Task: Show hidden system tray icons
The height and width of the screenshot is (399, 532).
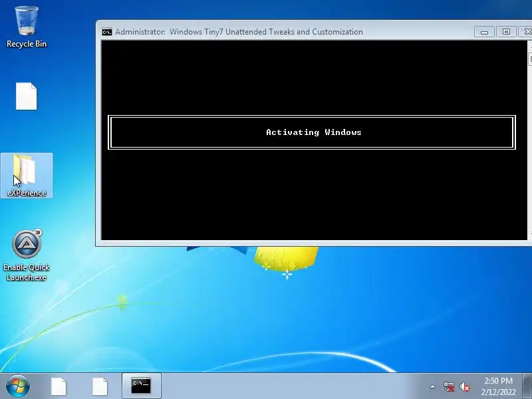Action: pyautogui.click(x=433, y=386)
